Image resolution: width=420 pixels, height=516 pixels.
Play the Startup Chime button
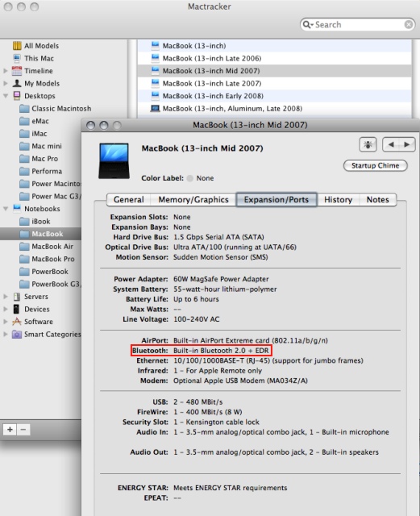[x=375, y=165]
